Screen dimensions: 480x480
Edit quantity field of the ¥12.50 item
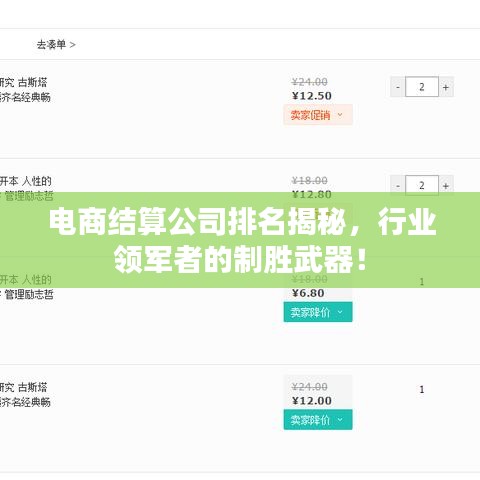422,87
